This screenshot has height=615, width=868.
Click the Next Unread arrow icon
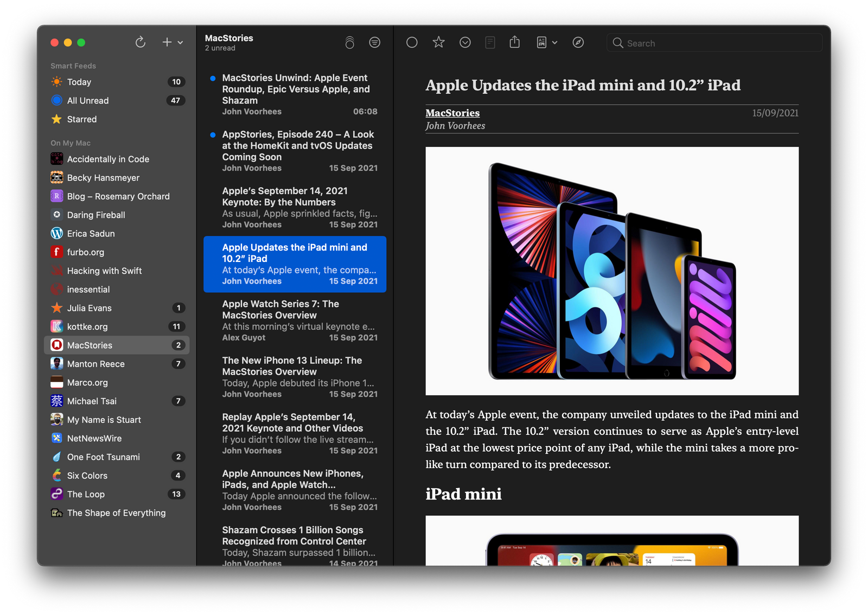(x=465, y=42)
